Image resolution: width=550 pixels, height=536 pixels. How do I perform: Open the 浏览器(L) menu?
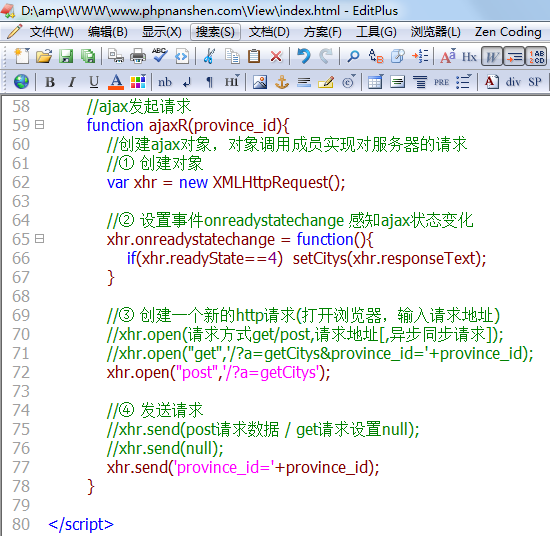point(435,32)
